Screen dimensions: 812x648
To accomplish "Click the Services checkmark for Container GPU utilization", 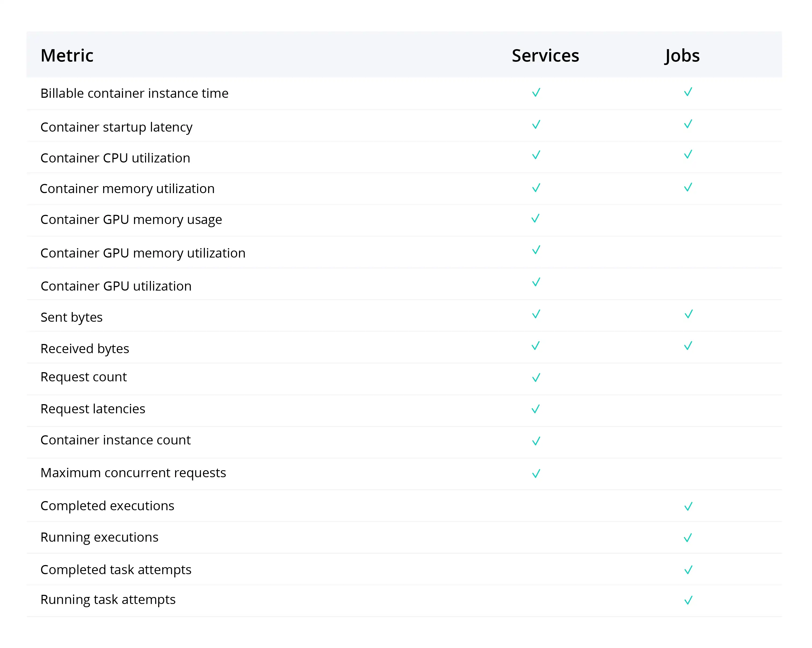I will tap(536, 282).
